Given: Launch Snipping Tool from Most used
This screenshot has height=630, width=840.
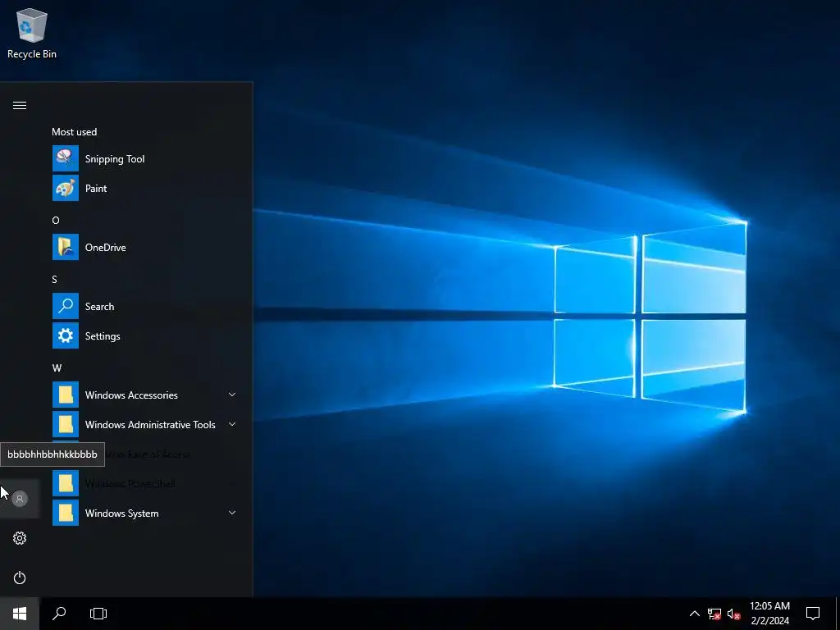Looking at the screenshot, I should click(x=144, y=158).
